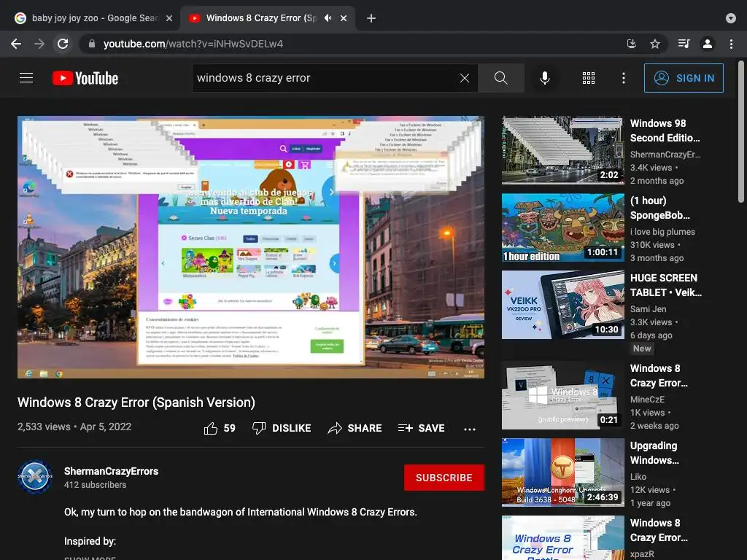Click the address bar URL

193,44
